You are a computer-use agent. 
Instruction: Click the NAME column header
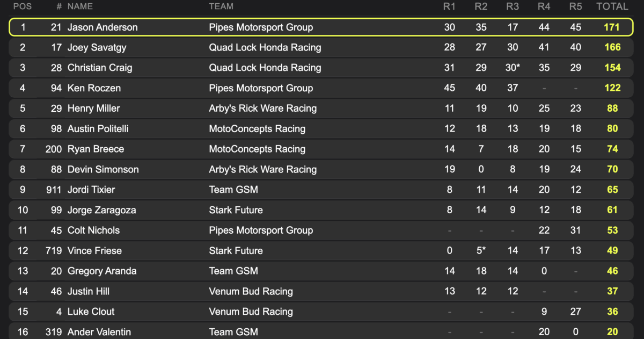80,6
